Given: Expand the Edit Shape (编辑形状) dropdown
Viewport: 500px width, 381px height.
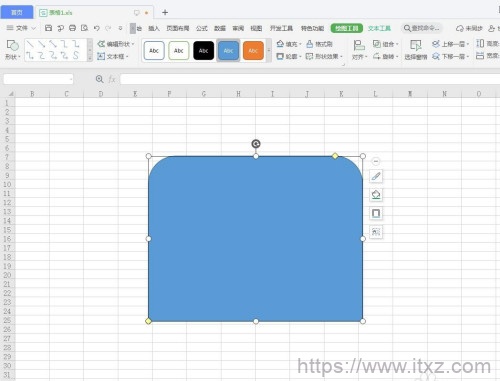Looking at the screenshot, I should point(116,44).
